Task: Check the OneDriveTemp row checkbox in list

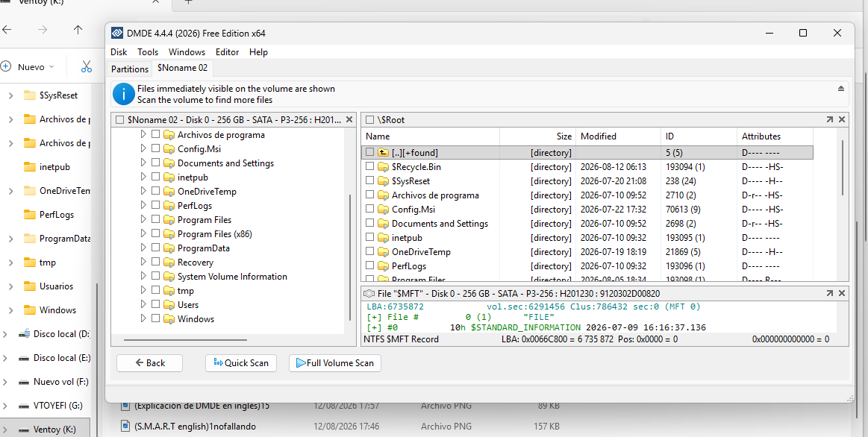Action: [x=369, y=252]
